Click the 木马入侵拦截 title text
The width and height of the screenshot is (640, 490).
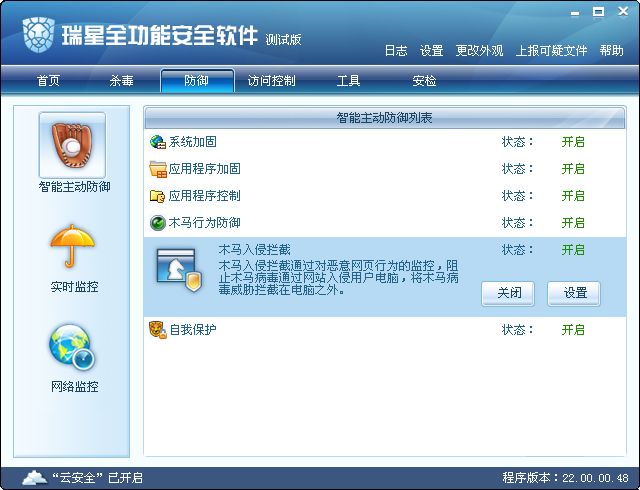(255, 249)
